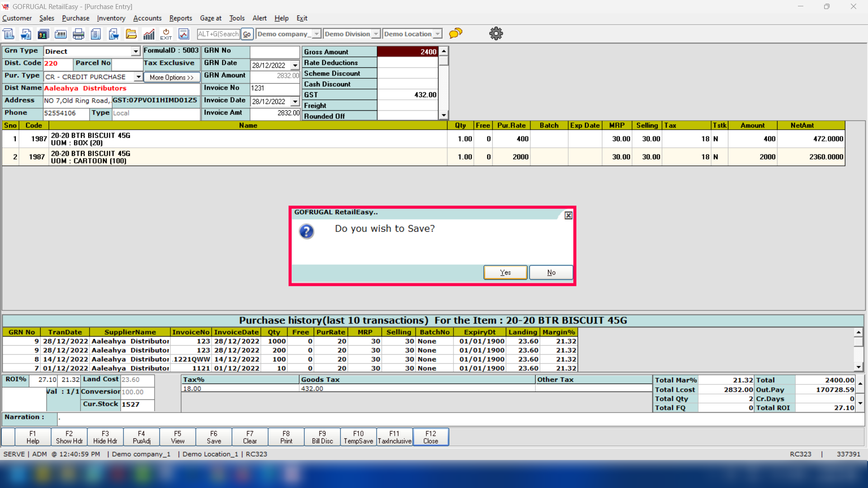Click the customers people toolbar icon

pos(43,34)
